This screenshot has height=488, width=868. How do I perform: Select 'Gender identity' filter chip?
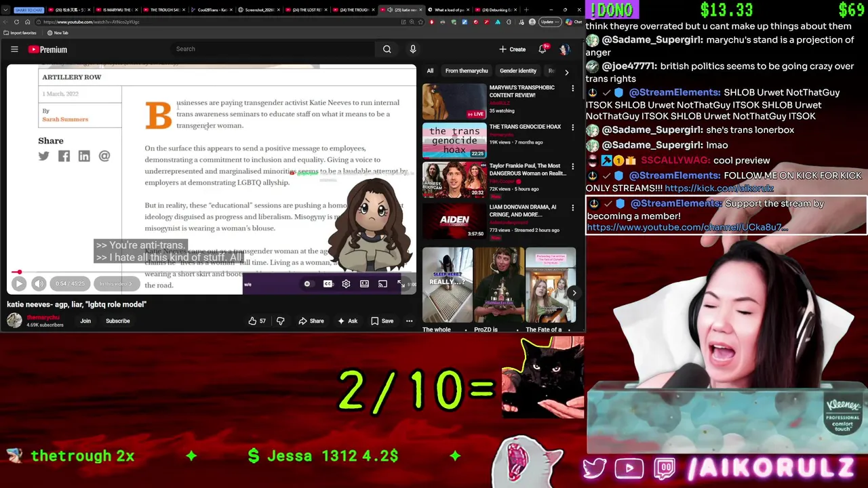tap(518, 70)
